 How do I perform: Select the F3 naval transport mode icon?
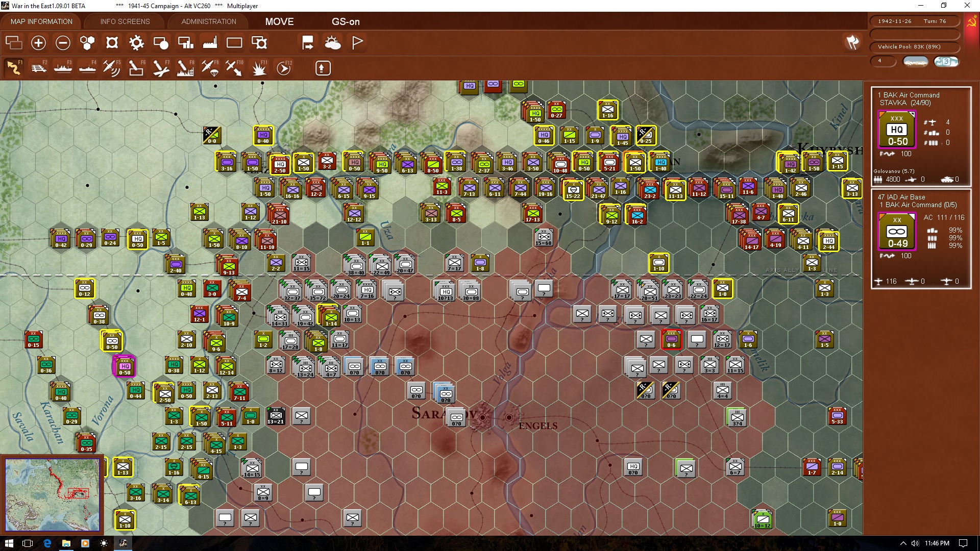tap(63, 68)
